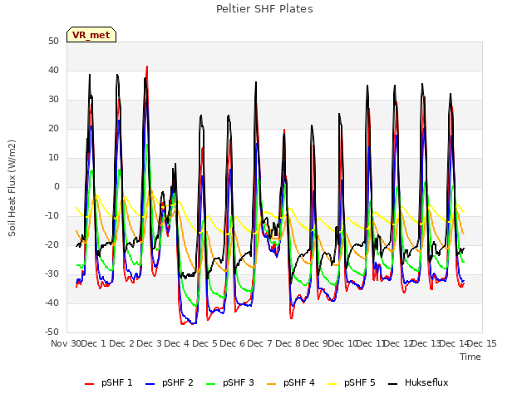Image resolution: width=532 pixels, height=399 pixels.
Task: Click the yellow pSHF 5 legend swatch
Action: (x=332, y=384)
